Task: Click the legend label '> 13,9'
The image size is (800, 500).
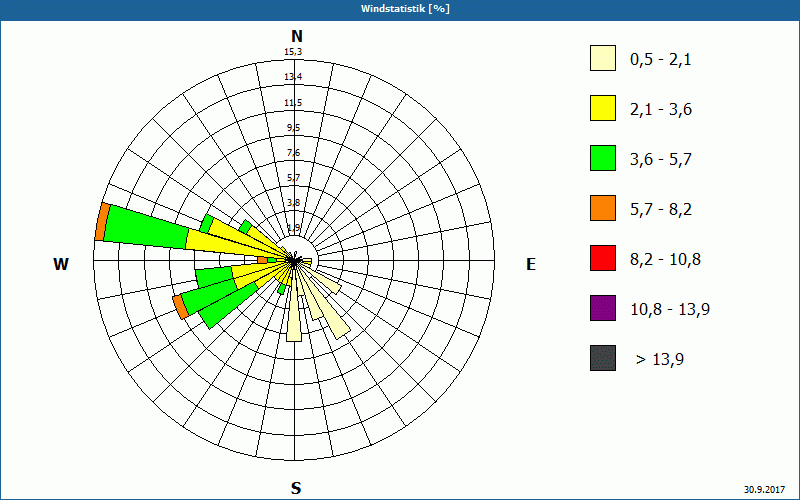Action: (660, 360)
